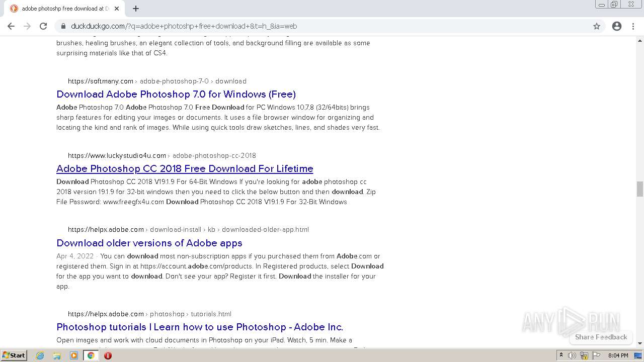Open Adobe Photoshop CC 2018 Free Download result
644x362 pixels.
[x=185, y=168]
